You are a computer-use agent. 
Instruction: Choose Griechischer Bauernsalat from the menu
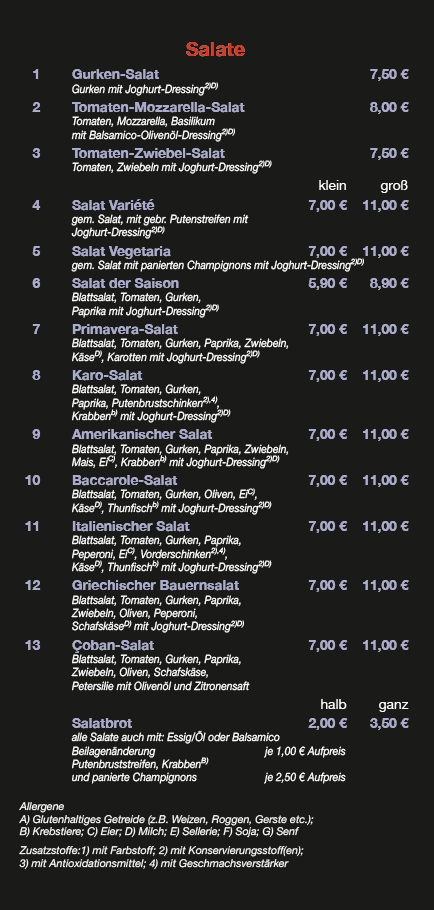pos(155,586)
